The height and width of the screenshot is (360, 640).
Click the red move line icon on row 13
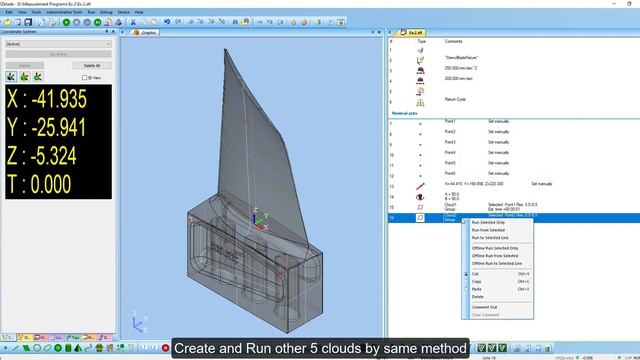click(x=420, y=187)
